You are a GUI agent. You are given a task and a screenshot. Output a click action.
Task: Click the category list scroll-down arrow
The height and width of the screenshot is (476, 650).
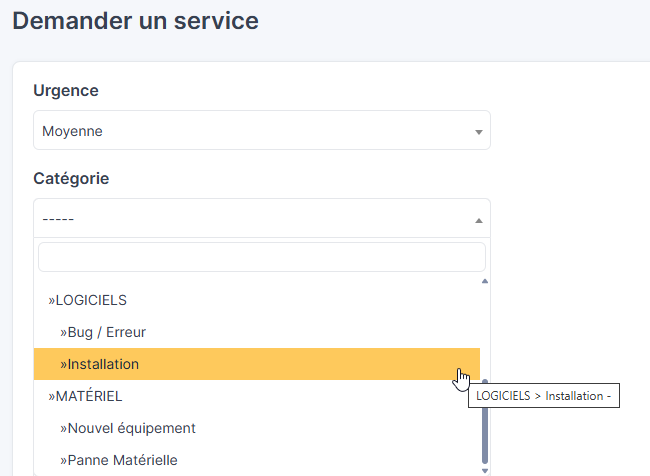pos(486,469)
